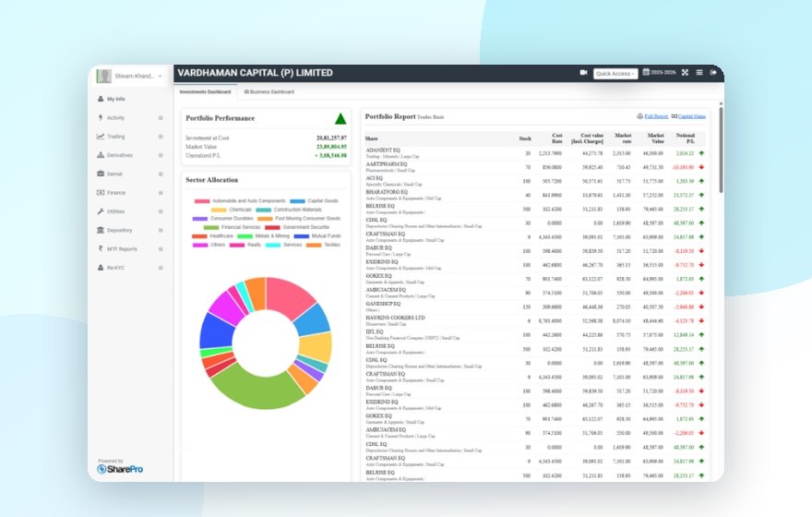812x517 pixels.
Task: Toggle Capital Goods legend swatch
Action: click(297, 201)
